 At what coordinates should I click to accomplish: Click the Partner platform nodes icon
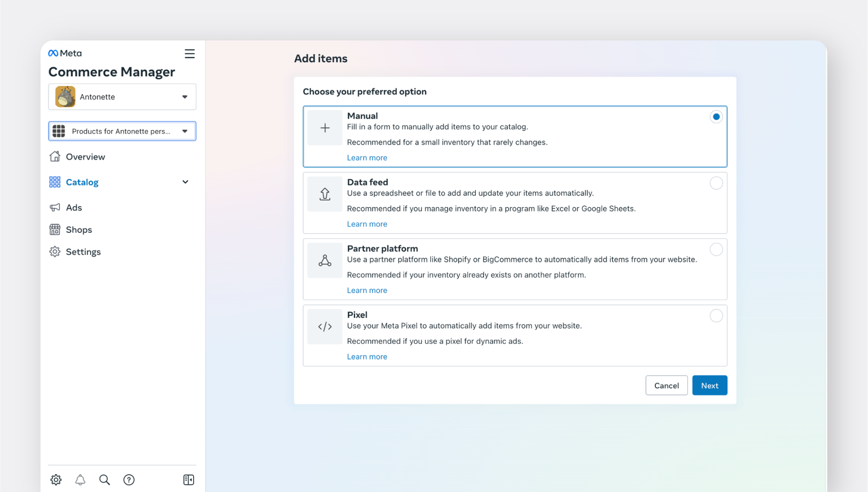click(325, 260)
